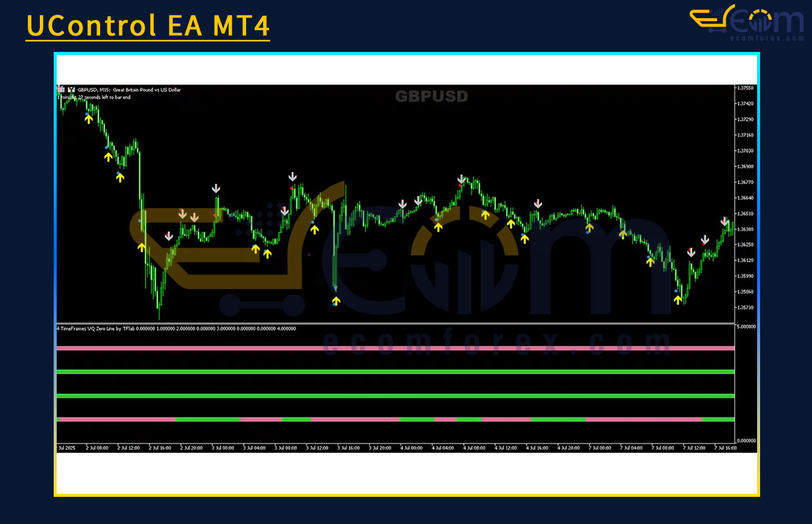Select the '4 Jul 08:00' time label
The height and width of the screenshot is (524, 812).
[x=474, y=448]
